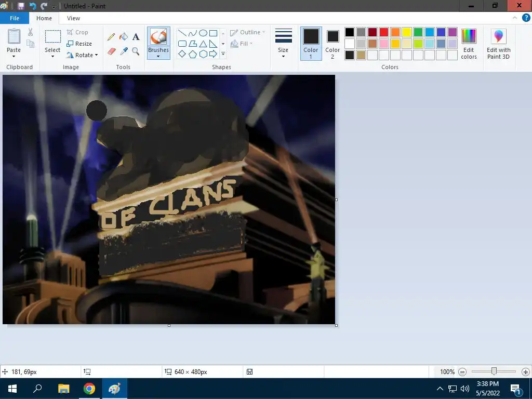Screen dimensions: 532x399
Task: Select Color 2 box
Action: point(332,44)
